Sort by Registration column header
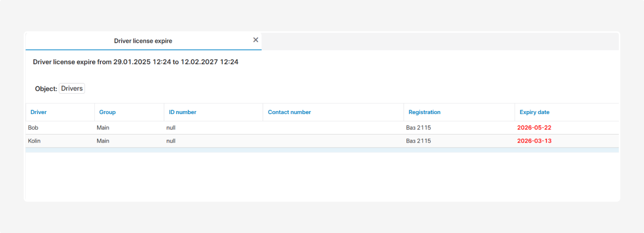The height and width of the screenshot is (233, 644). pos(424,112)
